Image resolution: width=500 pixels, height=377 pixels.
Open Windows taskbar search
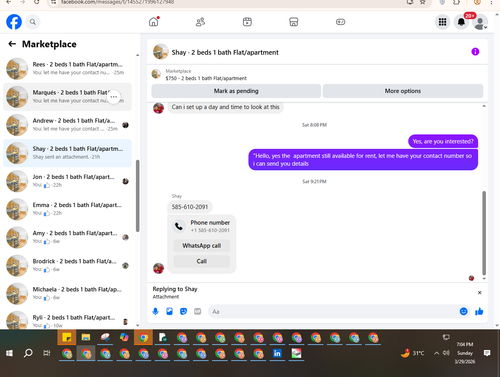tap(28, 353)
